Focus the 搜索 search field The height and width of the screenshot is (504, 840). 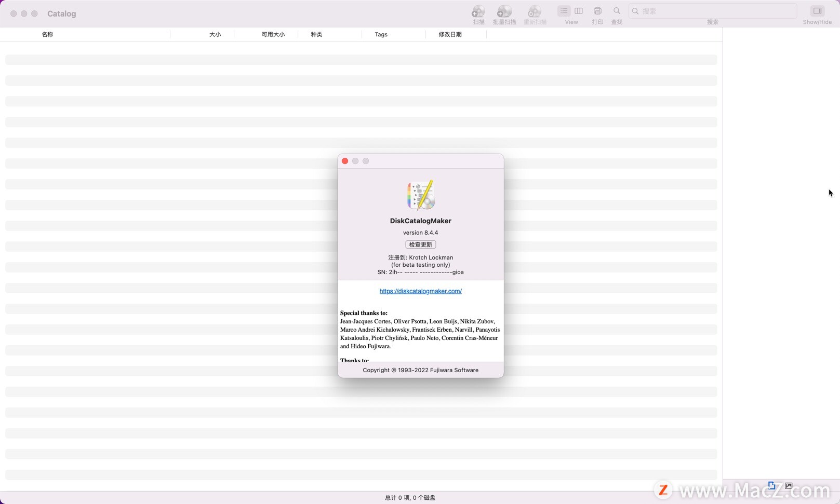click(x=712, y=11)
